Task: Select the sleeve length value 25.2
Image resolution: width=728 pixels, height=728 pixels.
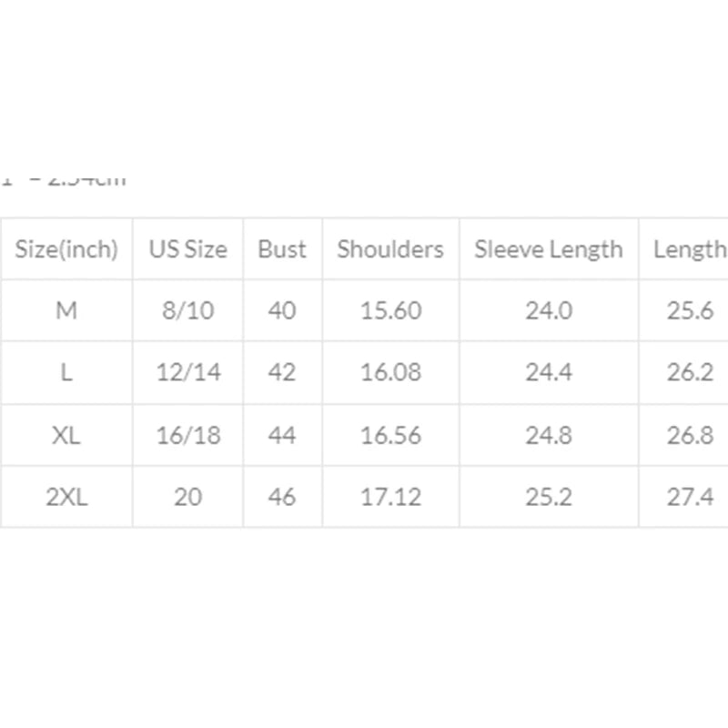Action: click(x=549, y=497)
